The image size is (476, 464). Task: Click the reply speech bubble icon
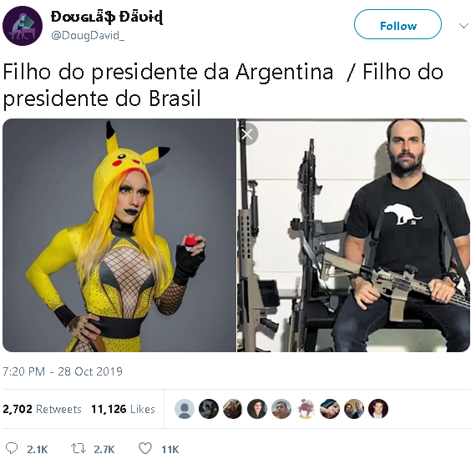point(12,448)
